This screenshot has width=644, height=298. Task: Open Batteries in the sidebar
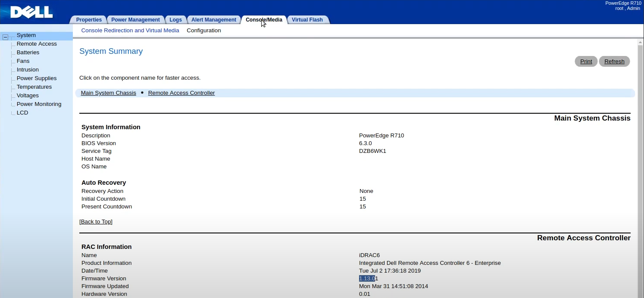28,53
